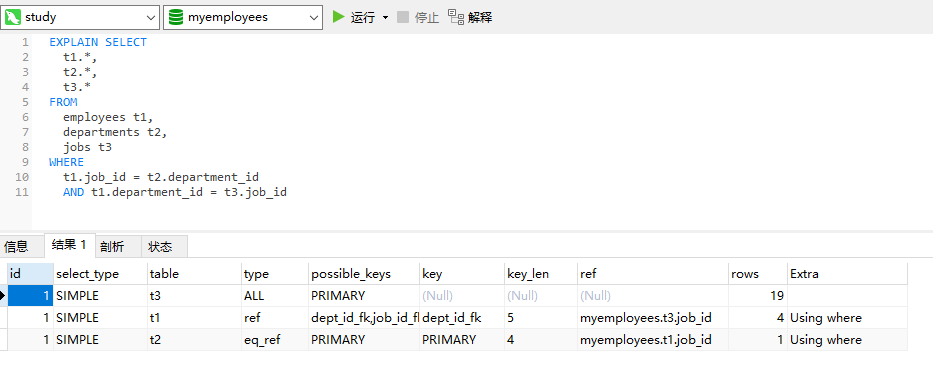Image resolution: width=933 pixels, height=365 pixels.
Task: Click the 解释 button label
Action: 480,17
